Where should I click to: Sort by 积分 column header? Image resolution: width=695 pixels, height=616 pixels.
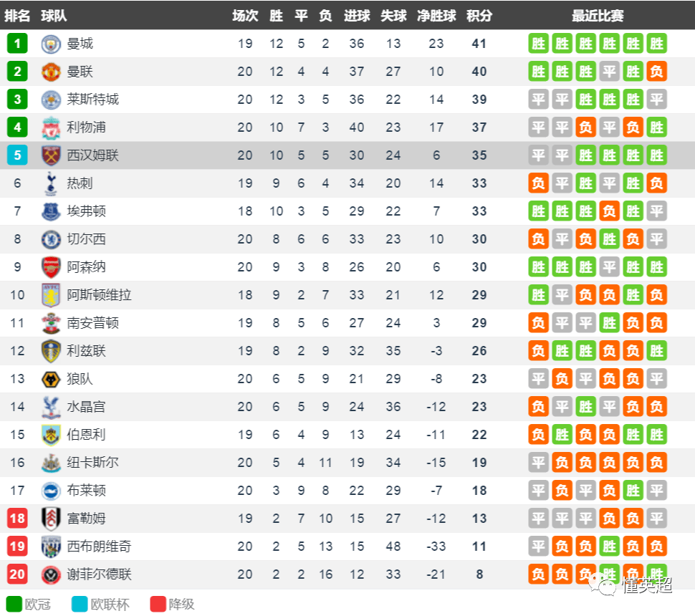pos(479,16)
